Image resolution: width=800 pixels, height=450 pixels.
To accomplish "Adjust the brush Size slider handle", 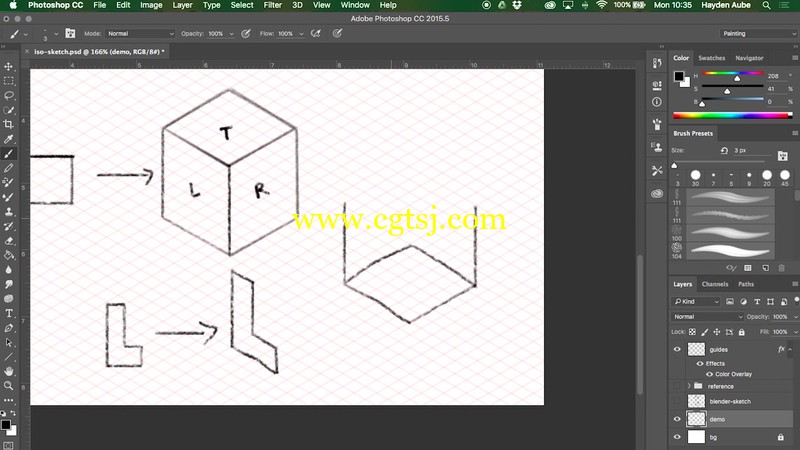I will click(x=674, y=165).
